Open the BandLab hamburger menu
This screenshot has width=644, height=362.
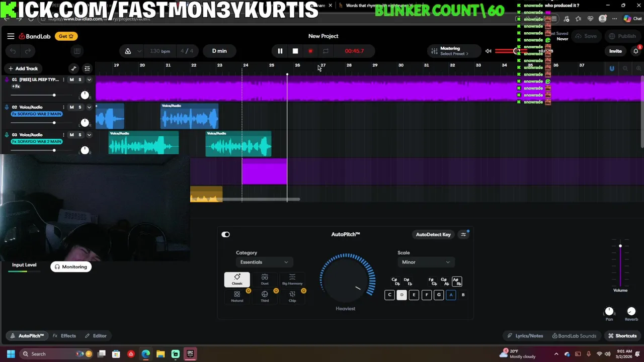tap(11, 36)
